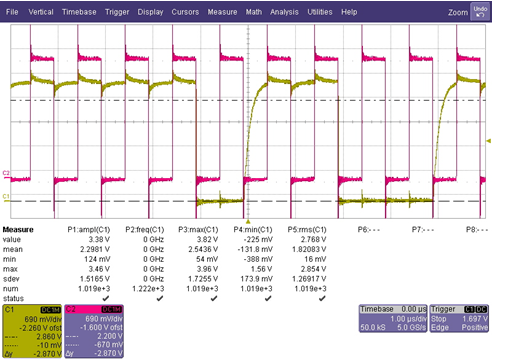Open the Timebase menu
Viewport: 506px width, 360px height.
tap(79, 12)
